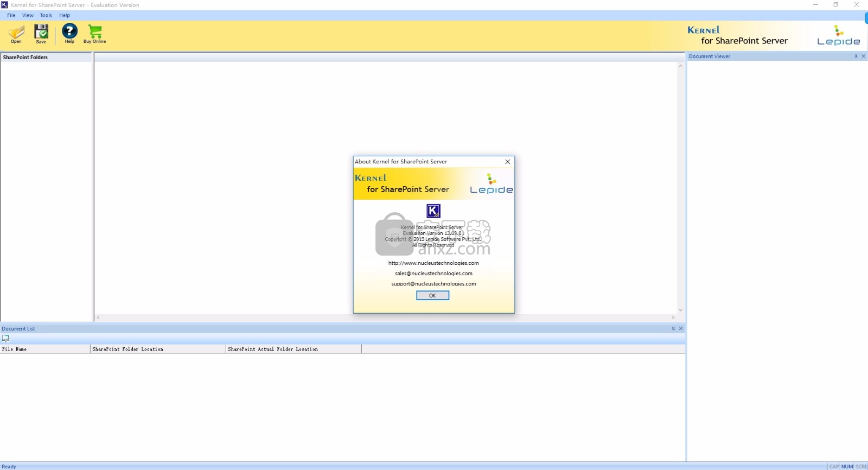Open the View menu

(28, 15)
